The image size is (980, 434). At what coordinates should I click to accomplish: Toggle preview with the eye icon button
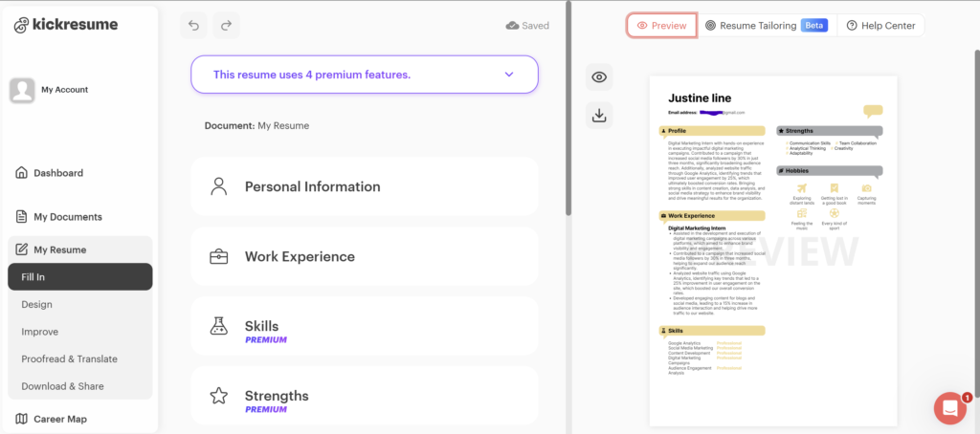(x=599, y=77)
